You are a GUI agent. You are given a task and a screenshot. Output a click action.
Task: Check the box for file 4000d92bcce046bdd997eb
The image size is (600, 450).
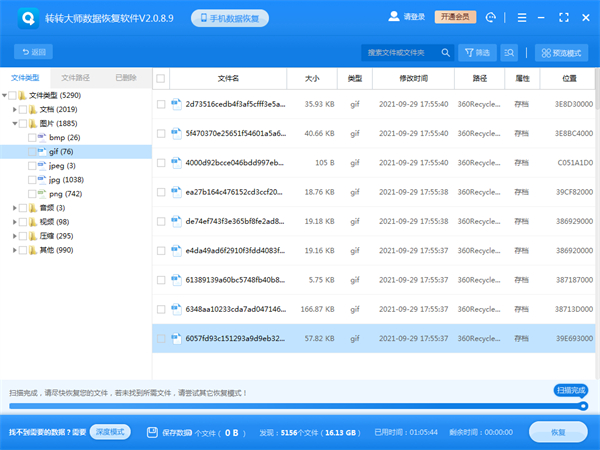161,162
